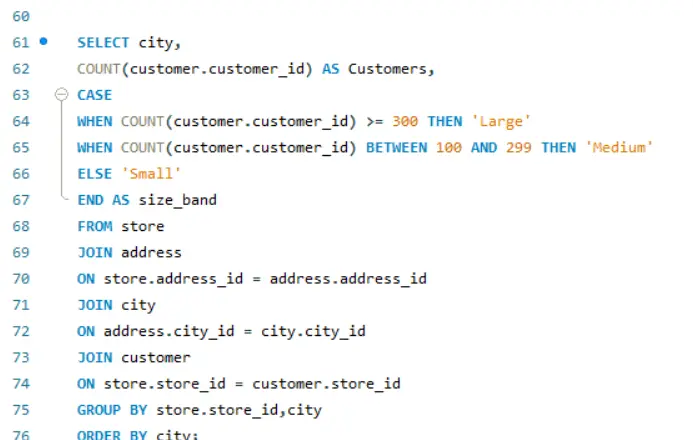Click the blue statement dot on line 61
This screenshot has height=440, width=693.
pos(43,41)
